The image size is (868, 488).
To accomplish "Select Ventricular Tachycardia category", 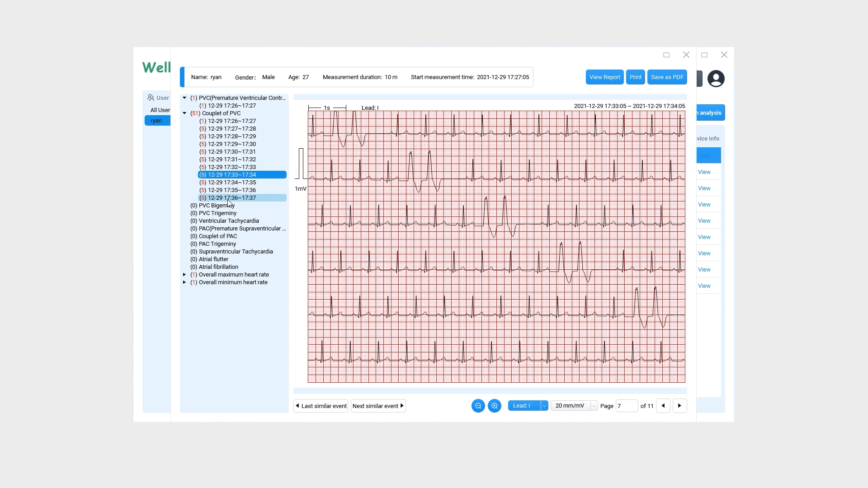I will point(225,221).
